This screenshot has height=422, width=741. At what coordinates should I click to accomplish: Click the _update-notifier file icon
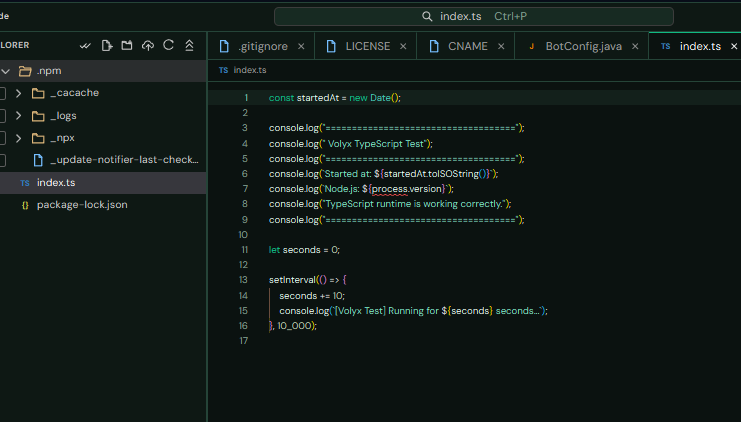pos(38,160)
